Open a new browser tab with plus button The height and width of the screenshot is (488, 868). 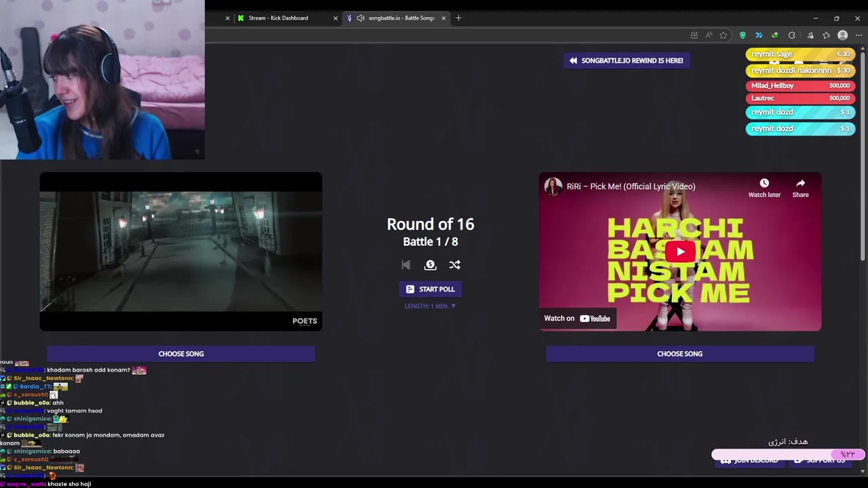pos(458,18)
